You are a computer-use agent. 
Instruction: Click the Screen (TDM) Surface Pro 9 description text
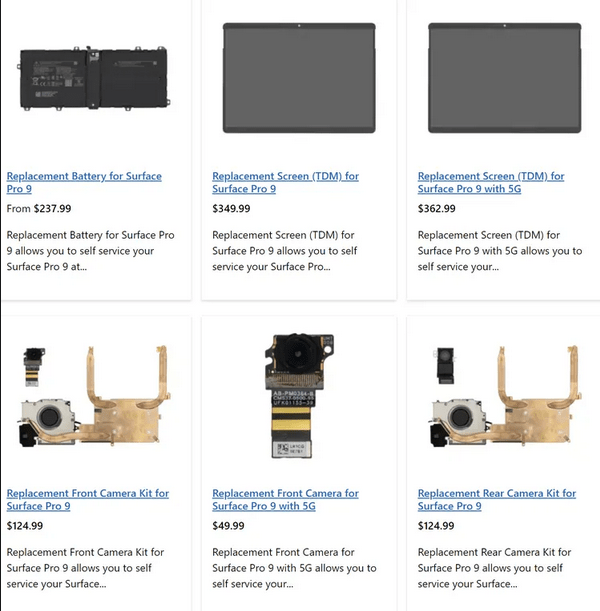[285, 251]
